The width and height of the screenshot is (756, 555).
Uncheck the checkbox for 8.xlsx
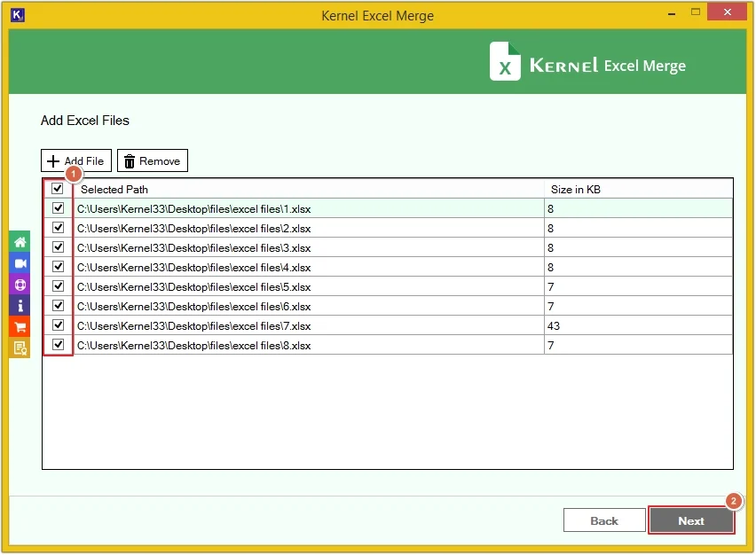click(58, 345)
